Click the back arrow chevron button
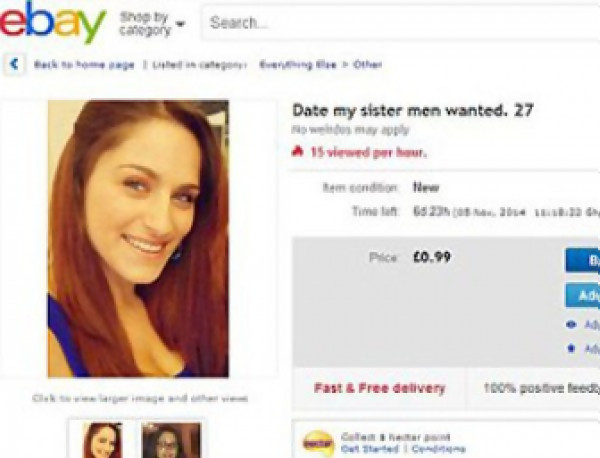 coord(14,64)
